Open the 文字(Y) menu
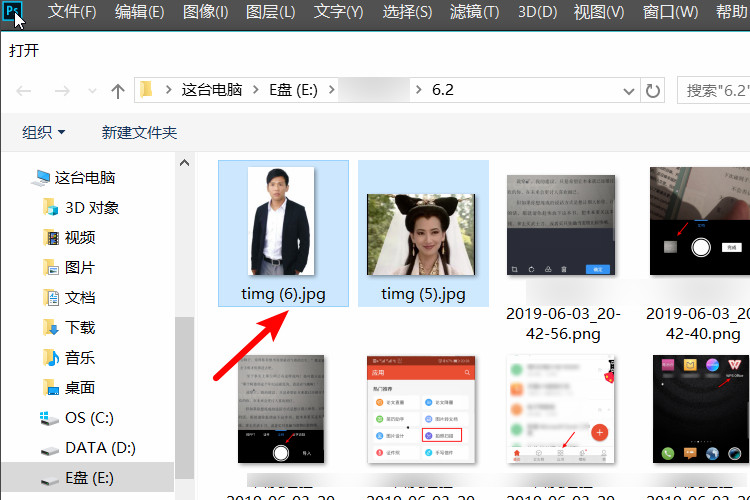This screenshot has height=500, width=750. click(338, 11)
